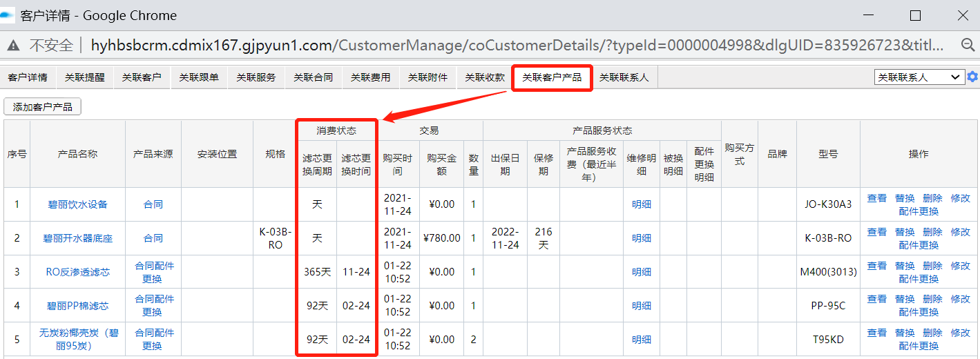
Task: Open product link 碧丽饮水设备
Action: (77, 204)
